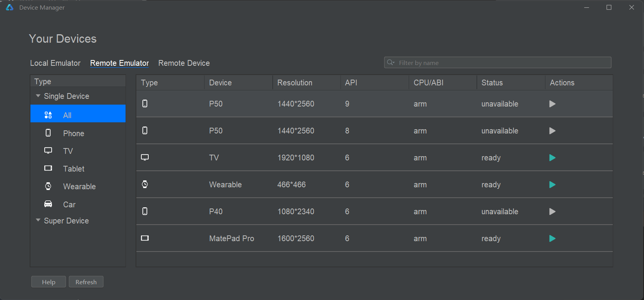The image size is (644, 300).
Task: Click the 1920*1080 resolution cell
Action: point(296,158)
